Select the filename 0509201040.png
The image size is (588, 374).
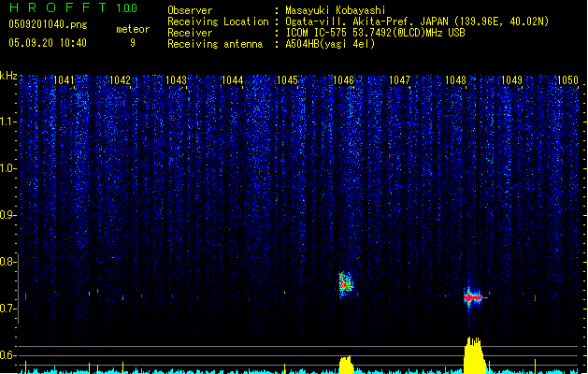[48, 24]
